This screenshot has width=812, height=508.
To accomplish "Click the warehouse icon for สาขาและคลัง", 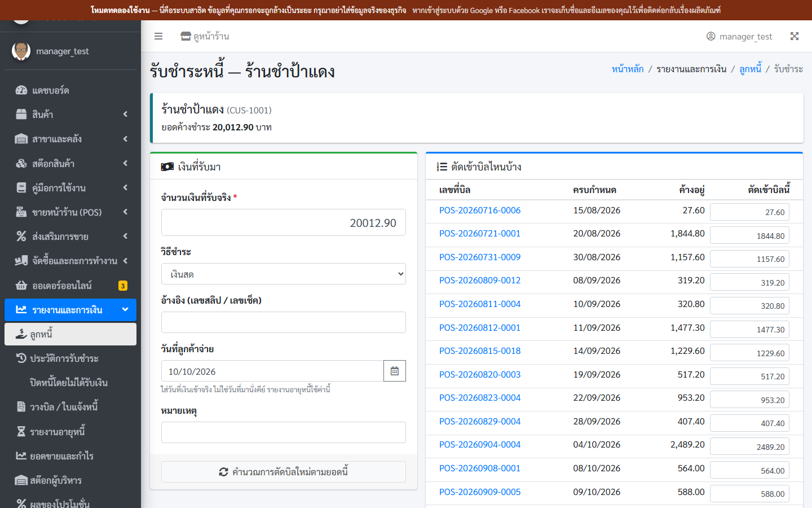I will click(x=21, y=139).
